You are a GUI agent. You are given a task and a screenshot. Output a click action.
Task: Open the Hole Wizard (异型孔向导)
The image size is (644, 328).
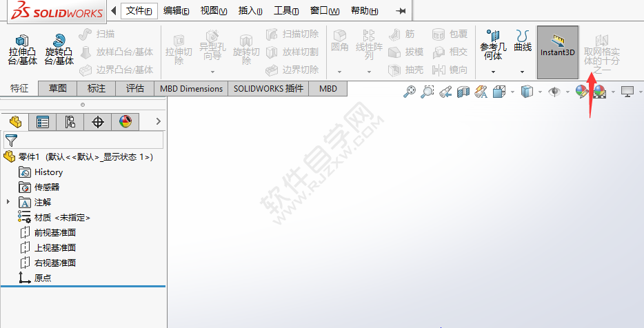[x=212, y=45]
